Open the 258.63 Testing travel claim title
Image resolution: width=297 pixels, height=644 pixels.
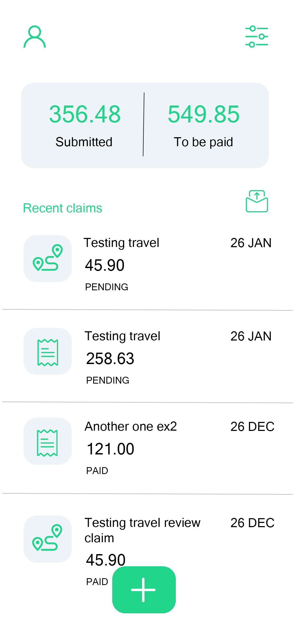pos(122,336)
